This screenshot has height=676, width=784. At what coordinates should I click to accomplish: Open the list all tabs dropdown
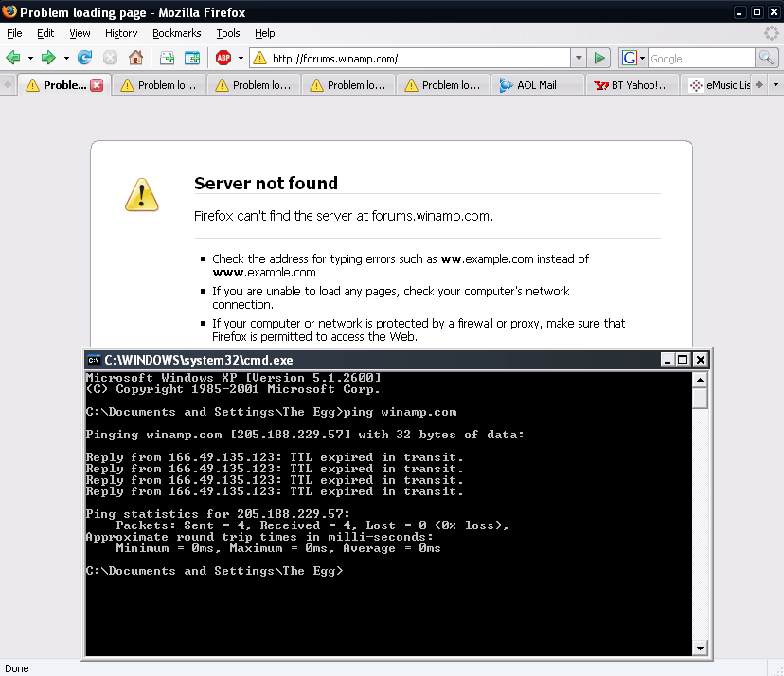click(775, 85)
